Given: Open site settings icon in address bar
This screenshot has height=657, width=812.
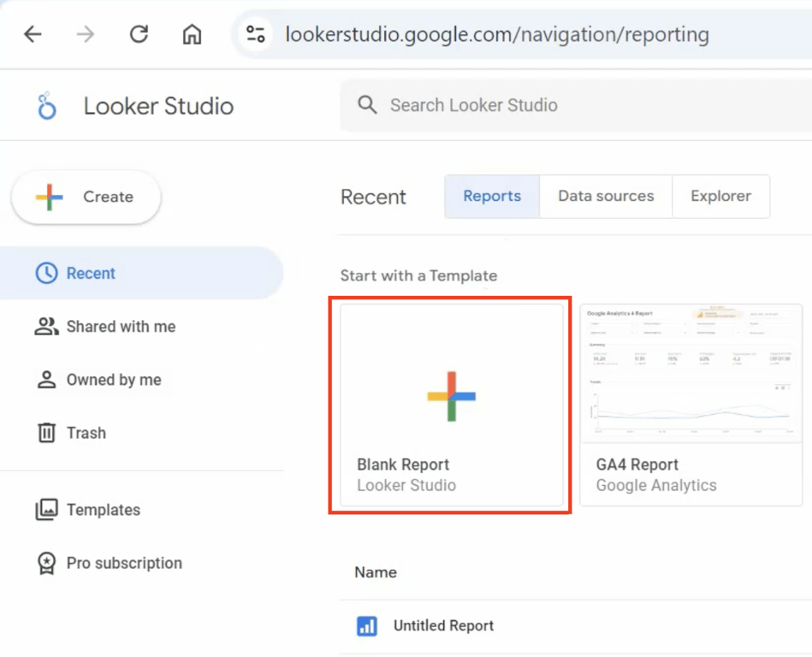Looking at the screenshot, I should tap(255, 35).
